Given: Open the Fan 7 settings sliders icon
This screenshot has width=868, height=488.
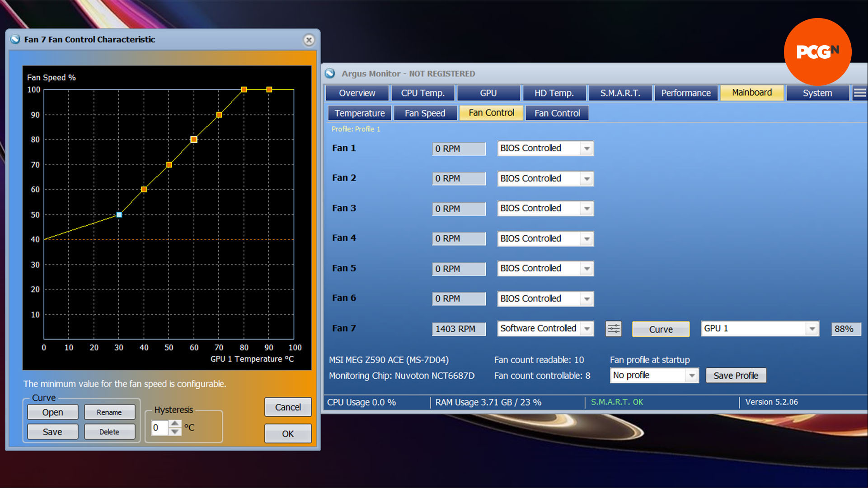Looking at the screenshot, I should pyautogui.click(x=613, y=329).
